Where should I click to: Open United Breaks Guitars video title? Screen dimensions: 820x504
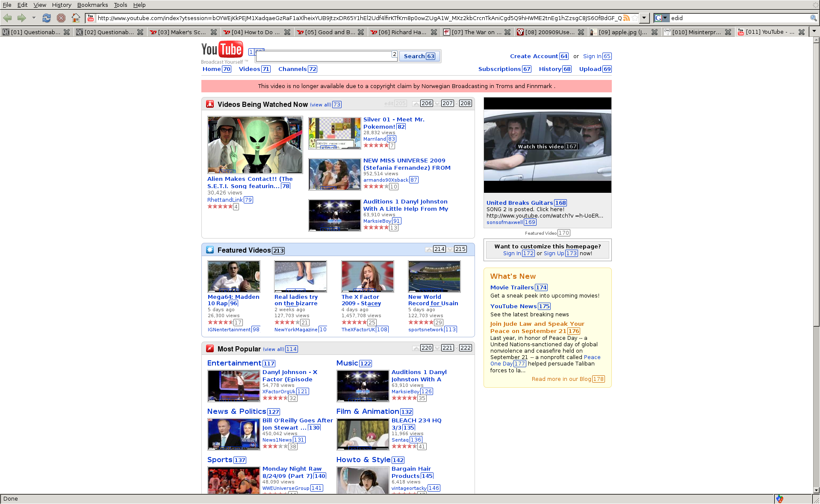[519, 203]
